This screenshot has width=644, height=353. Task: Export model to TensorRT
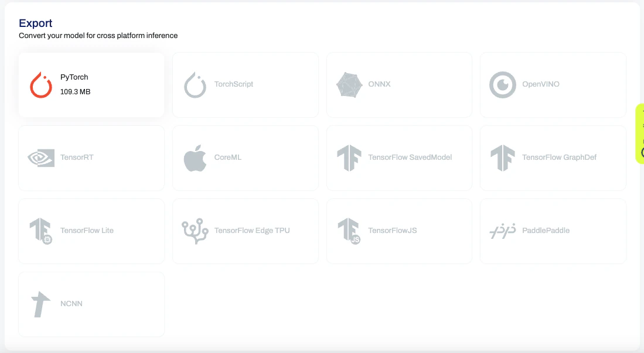click(x=91, y=158)
